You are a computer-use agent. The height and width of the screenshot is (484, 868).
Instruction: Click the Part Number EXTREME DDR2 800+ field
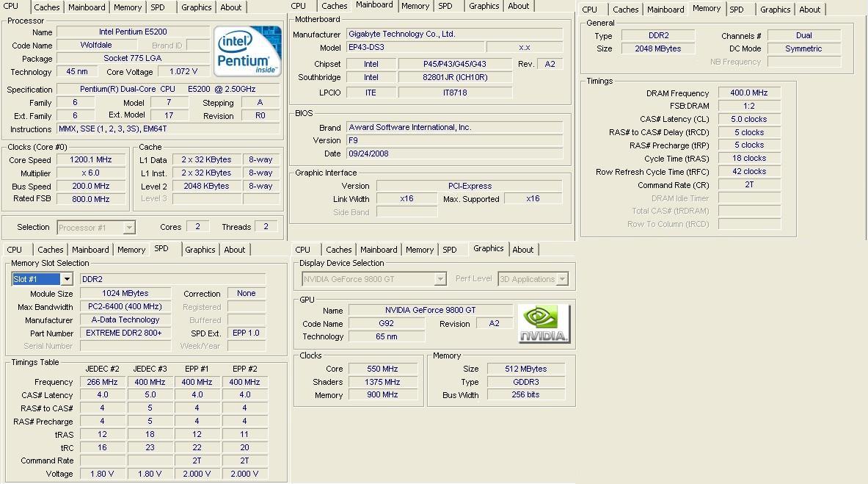[x=123, y=333]
